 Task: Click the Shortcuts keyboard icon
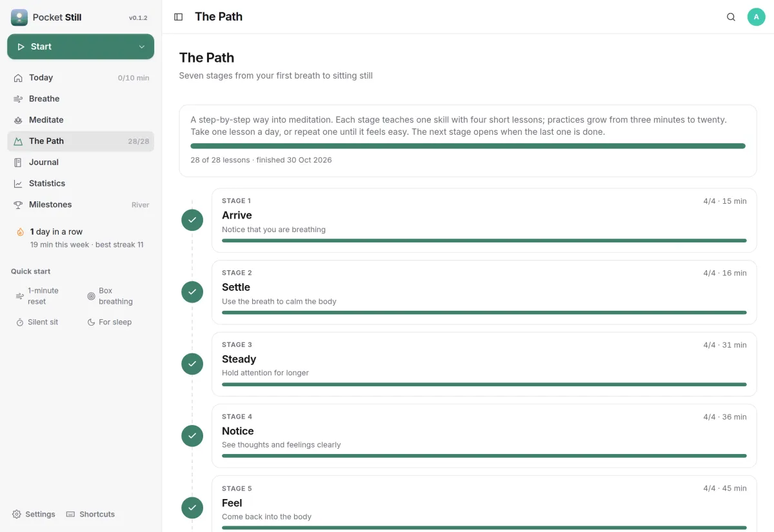(x=71, y=514)
